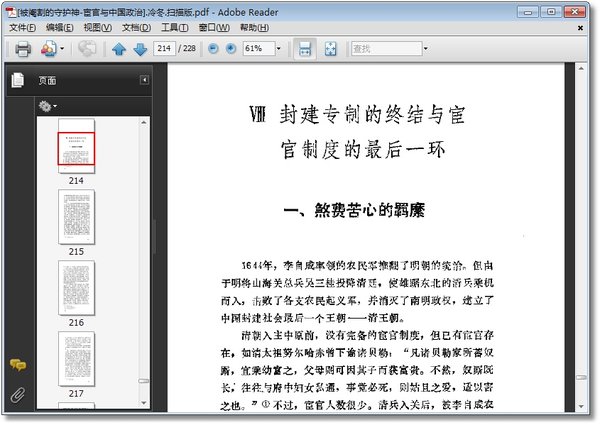Click the page number input field
The image size is (600, 425).
(x=164, y=49)
